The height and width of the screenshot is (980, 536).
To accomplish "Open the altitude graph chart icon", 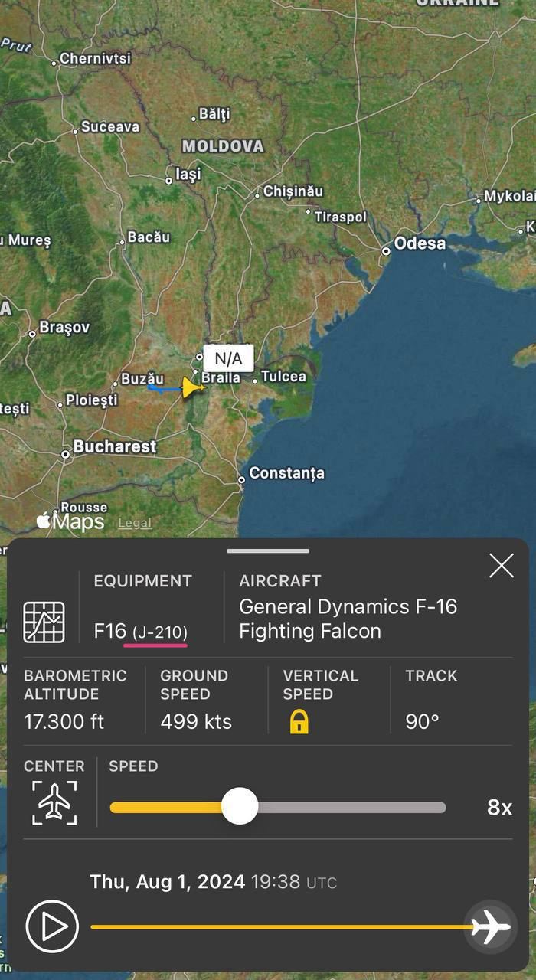I will (x=44, y=621).
